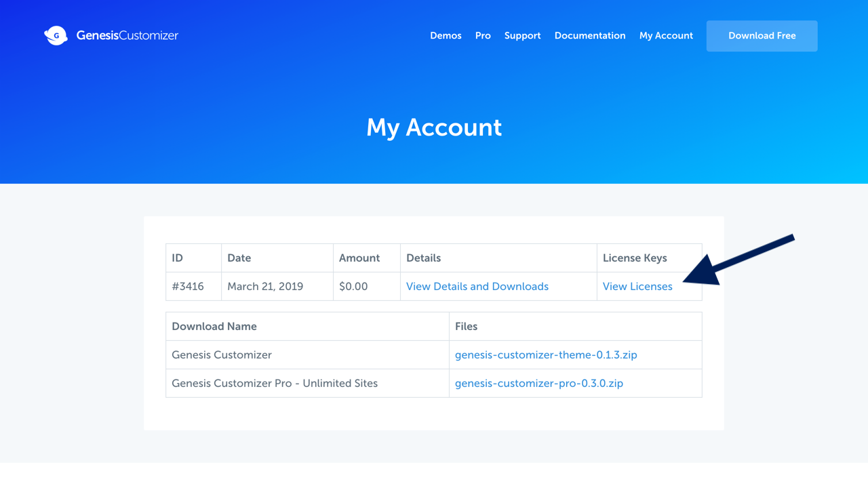This screenshot has width=868, height=488.
Task: Click the GenesisCustomizer site title
Action: point(127,35)
